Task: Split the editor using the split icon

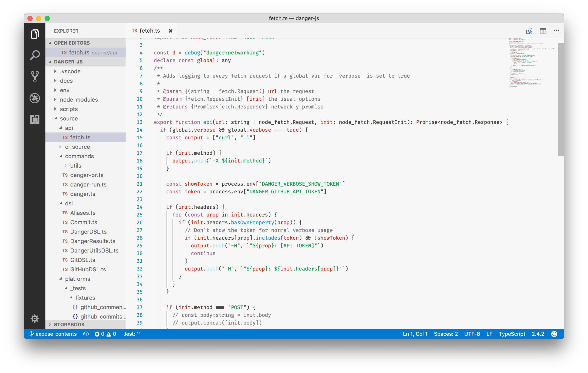Action: point(543,31)
